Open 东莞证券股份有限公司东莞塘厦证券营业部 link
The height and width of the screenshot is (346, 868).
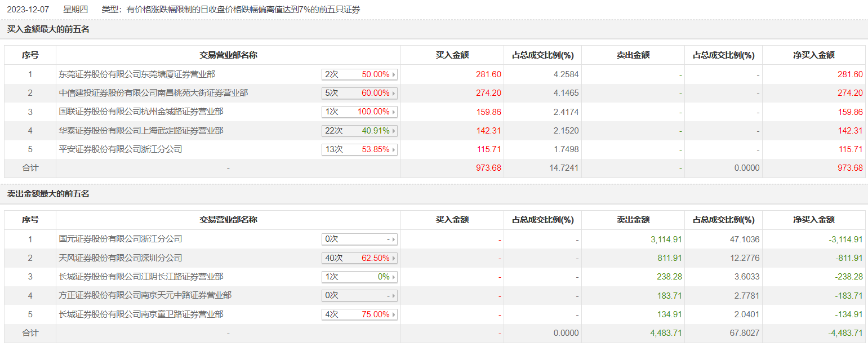pos(137,74)
